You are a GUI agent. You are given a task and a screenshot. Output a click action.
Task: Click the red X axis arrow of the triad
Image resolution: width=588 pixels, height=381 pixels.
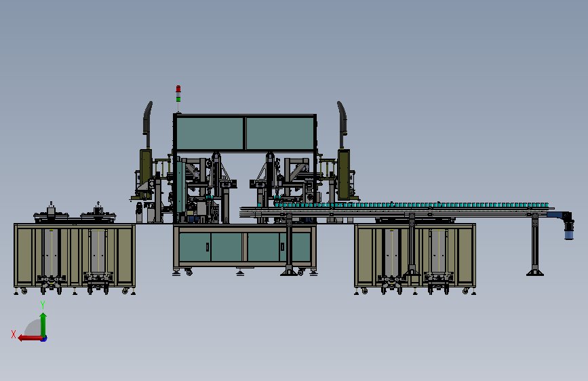(x=30, y=338)
